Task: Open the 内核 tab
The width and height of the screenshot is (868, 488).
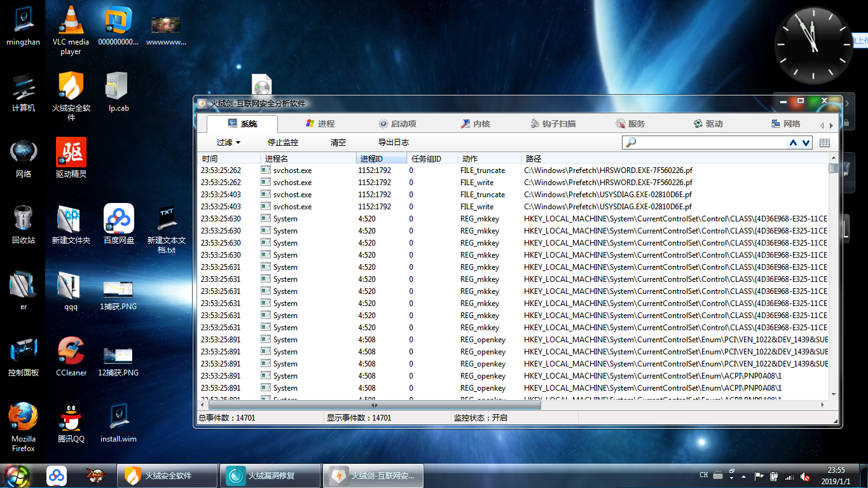Action: click(476, 124)
